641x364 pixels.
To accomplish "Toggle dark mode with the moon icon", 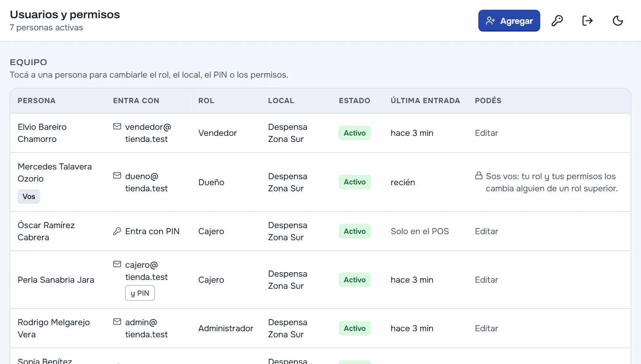I will (x=618, y=21).
